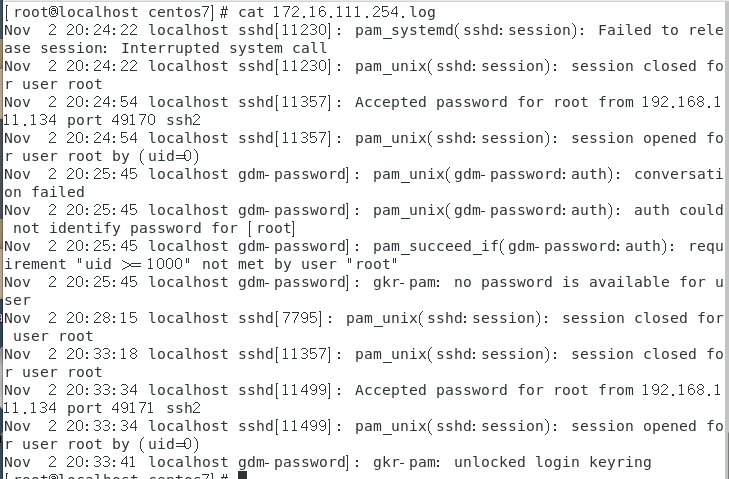The width and height of the screenshot is (729, 479).
Task: Click the 20:33:18 session closed log line
Action: point(363,363)
